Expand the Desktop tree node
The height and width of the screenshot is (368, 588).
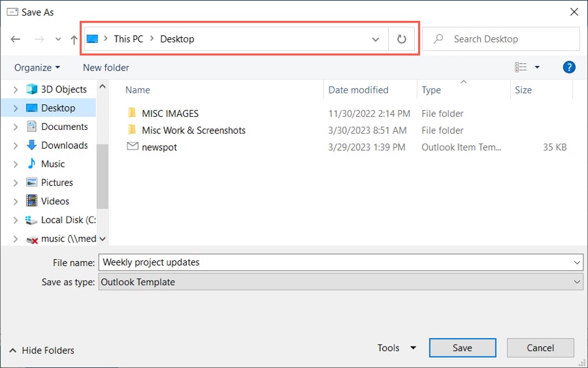pos(16,108)
